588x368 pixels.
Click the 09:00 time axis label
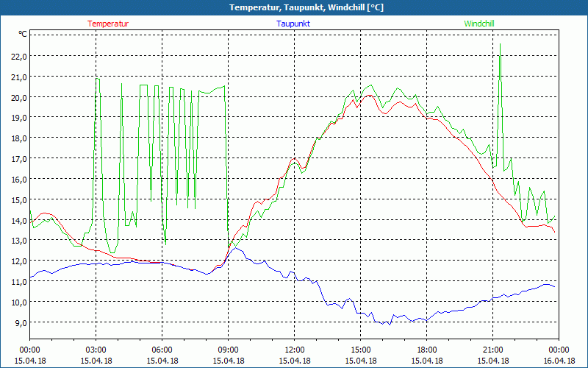(x=229, y=350)
